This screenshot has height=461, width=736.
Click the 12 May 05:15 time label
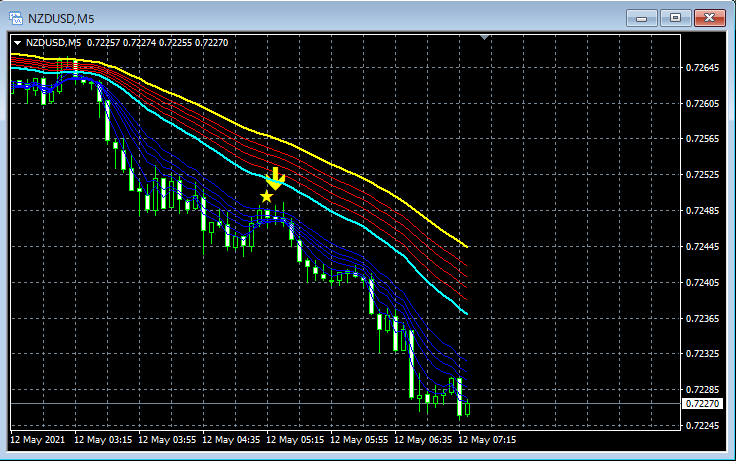(295, 440)
